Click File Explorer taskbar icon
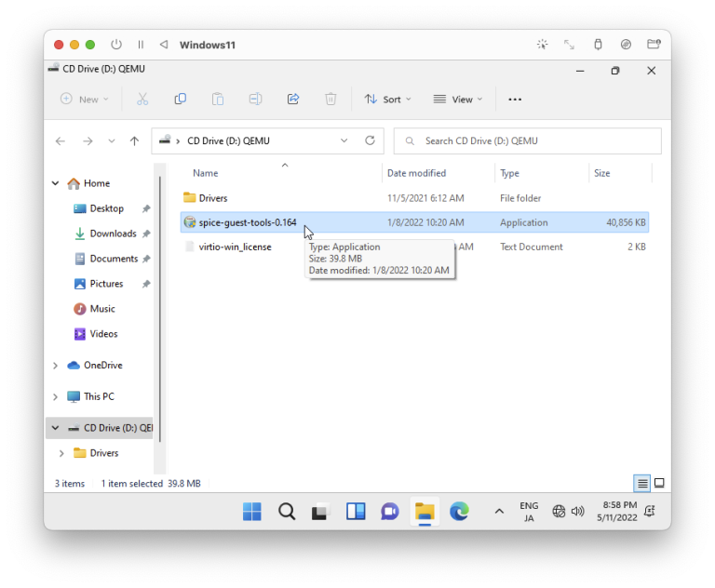This screenshot has width=715, height=588. (425, 512)
